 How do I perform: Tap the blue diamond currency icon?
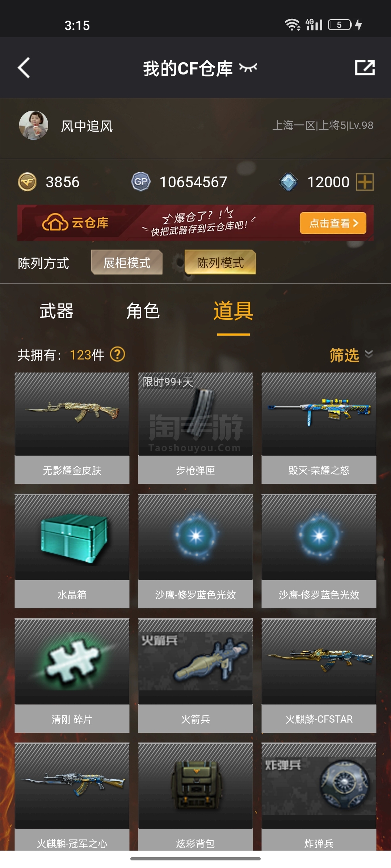tap(289, 182)
